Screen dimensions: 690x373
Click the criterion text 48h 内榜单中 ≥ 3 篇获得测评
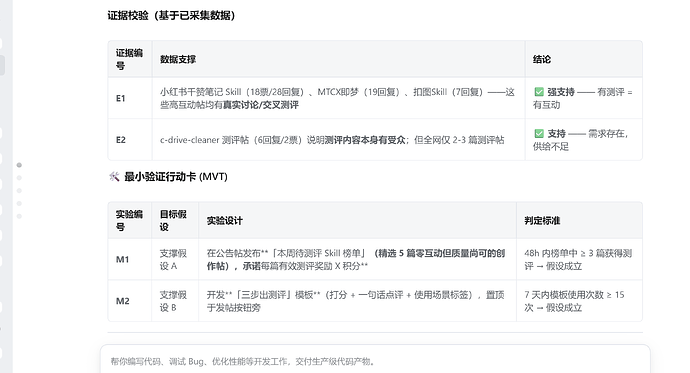click(578, 260)
